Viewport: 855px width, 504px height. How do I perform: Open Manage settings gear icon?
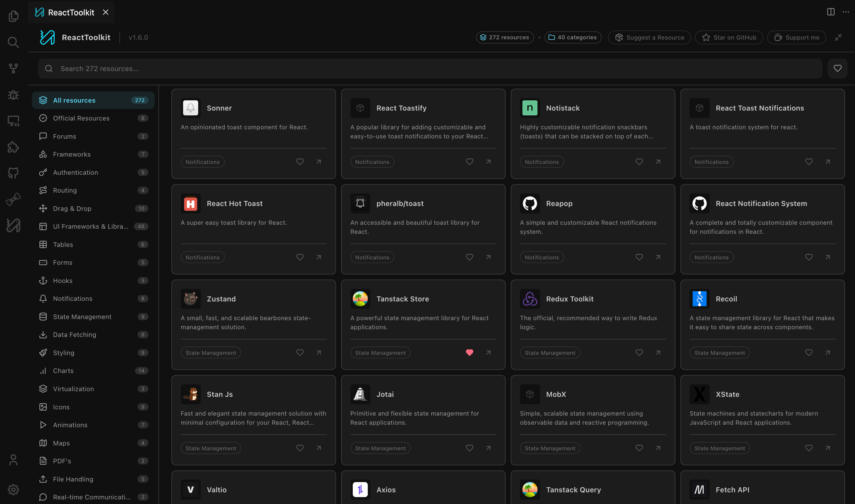coord(13,489)
